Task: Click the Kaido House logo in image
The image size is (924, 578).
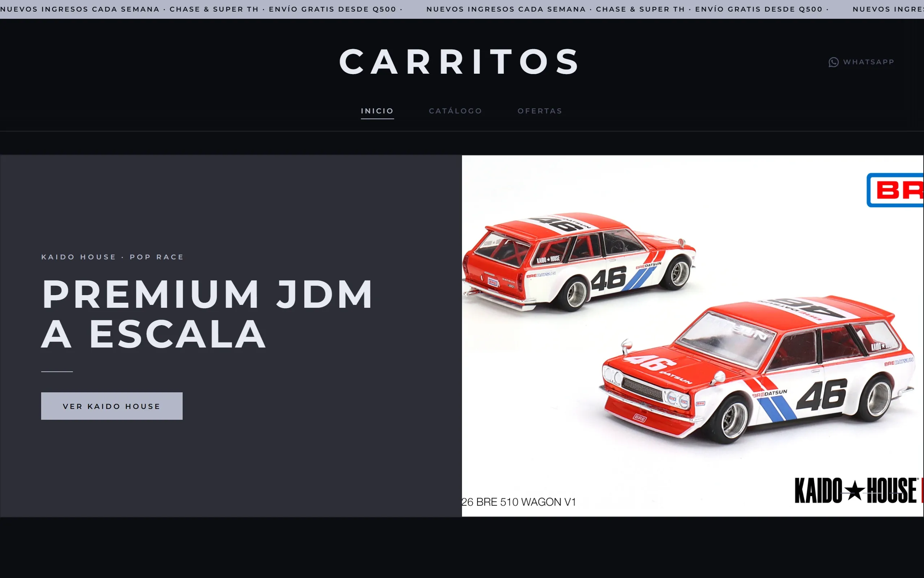Action: pos(857,491)
